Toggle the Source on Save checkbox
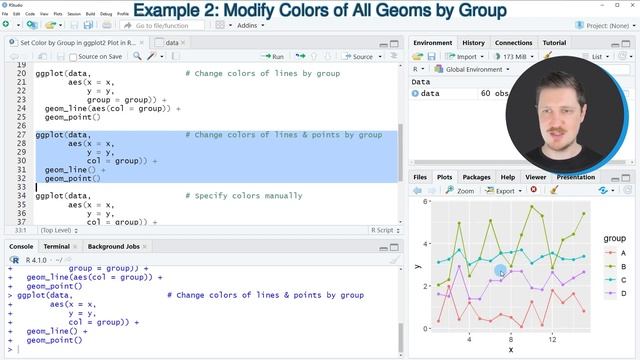640x360 pixels. (73, 57)
